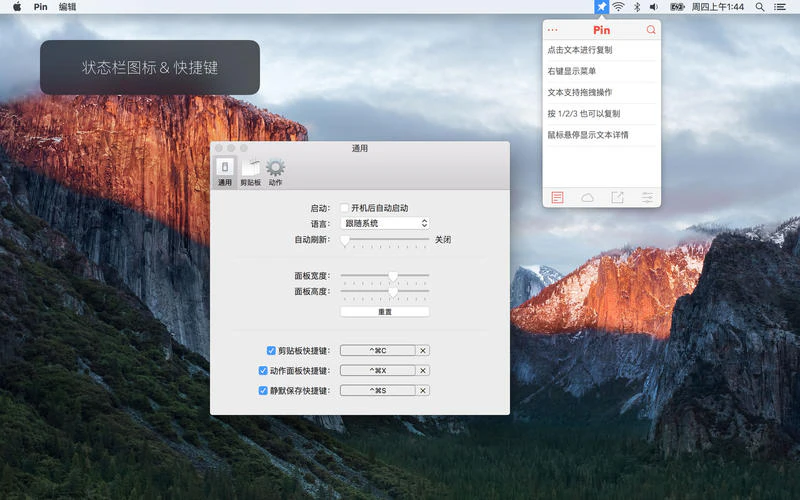Click the ^⌘S shortcut recorder field
This screenshot has width=800, height=500.
(x=378, y=390)
